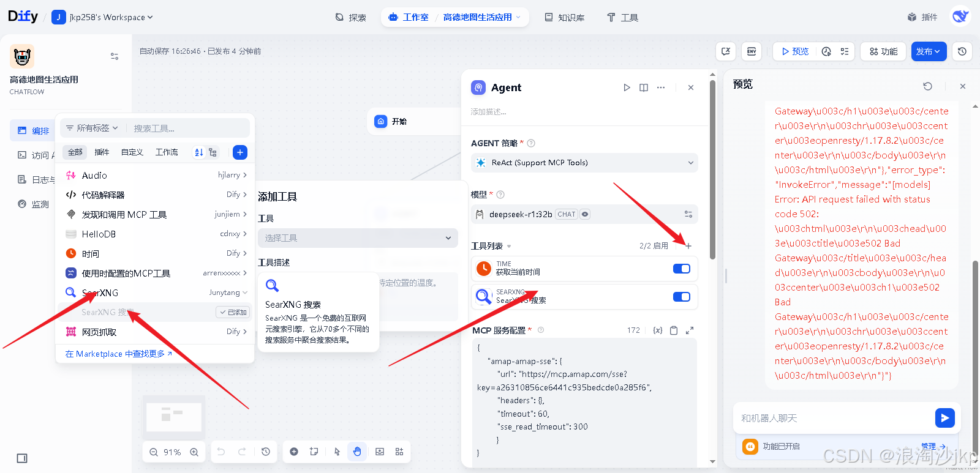Click Agent panel vertical scrollbar
980x473 pixels.
tap(712, 168)
